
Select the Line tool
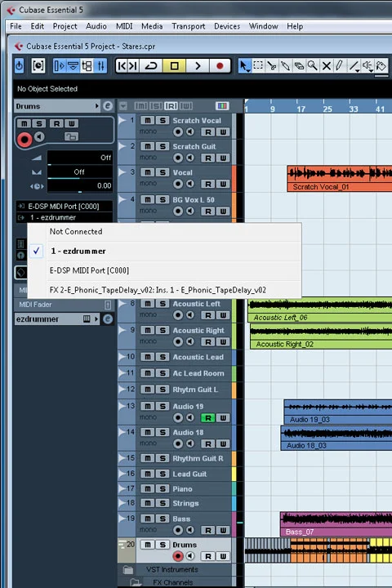point(354,66)
